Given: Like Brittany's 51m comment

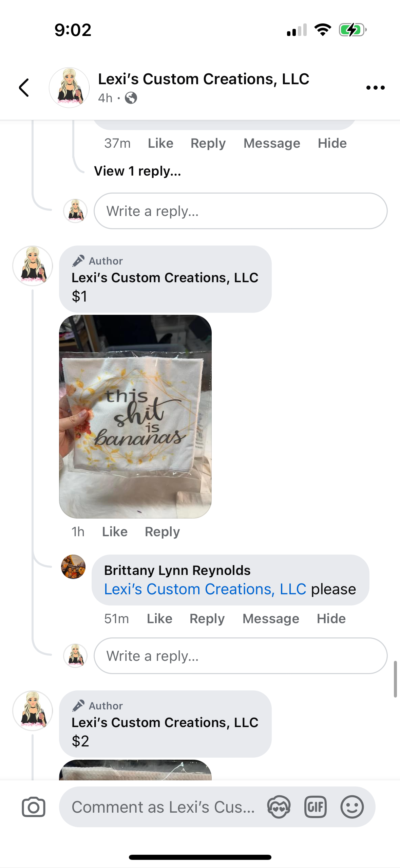Looking at the screenshot, I should tap(159, 618).
